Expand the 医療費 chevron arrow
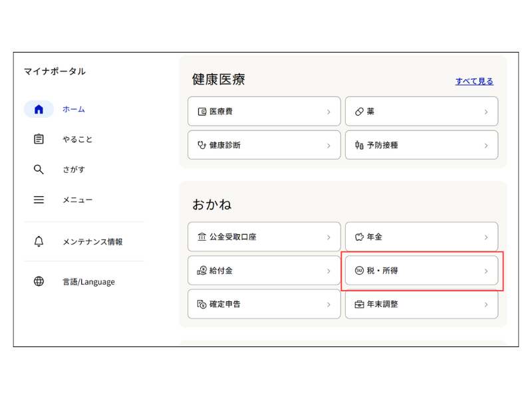Screen dimensions: 532x399 329,112
